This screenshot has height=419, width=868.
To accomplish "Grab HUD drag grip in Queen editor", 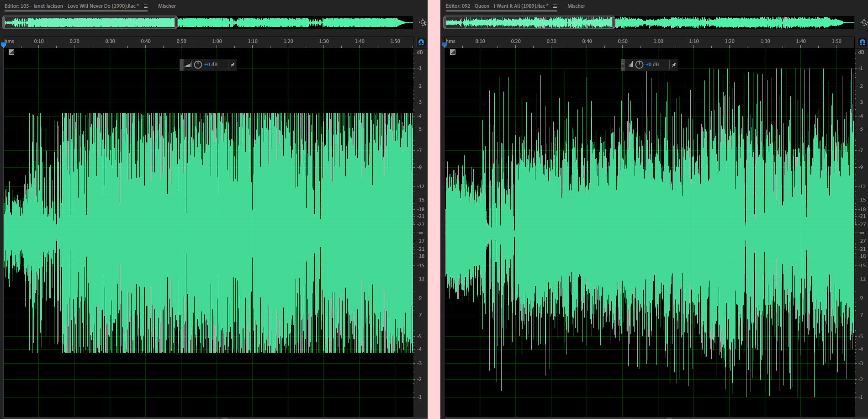I will point(623,65).
